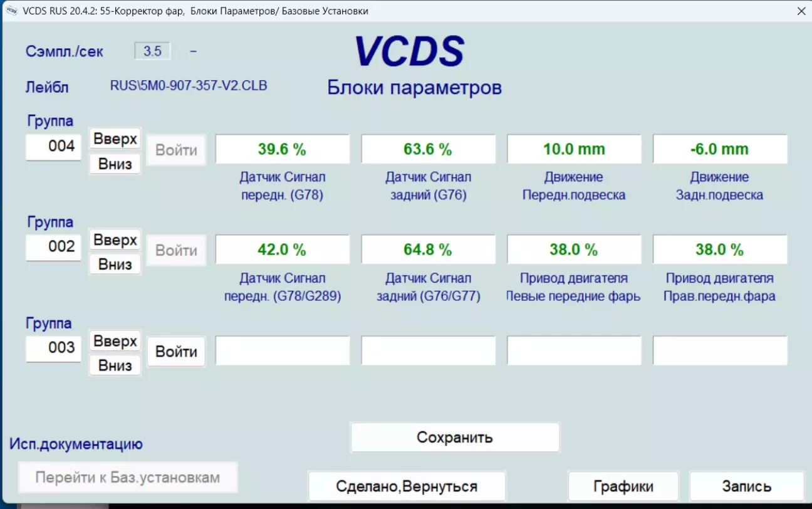Close the VCDS window
The height and width of the screenshot is (509, 812).
[x=801, y=11]
